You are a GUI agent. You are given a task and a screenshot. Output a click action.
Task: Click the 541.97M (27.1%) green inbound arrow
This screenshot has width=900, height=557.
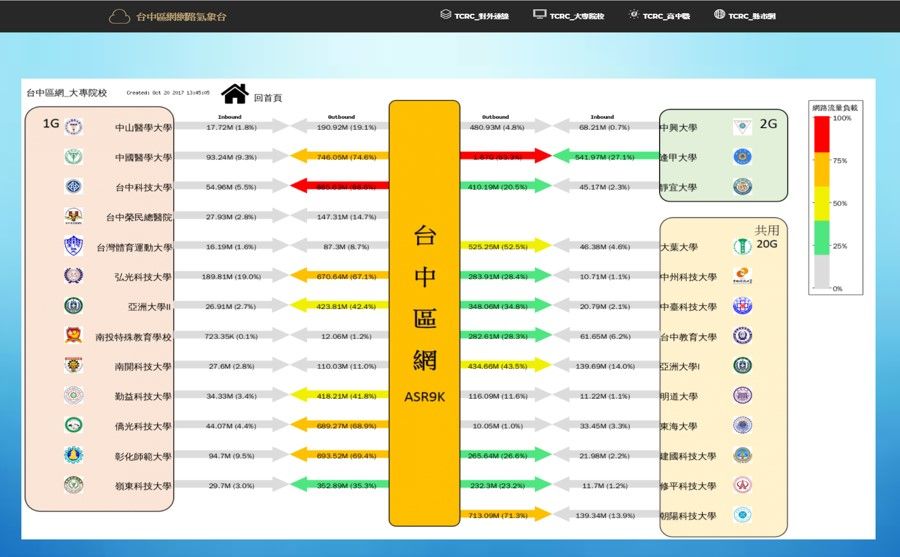[x=606, y=156]
